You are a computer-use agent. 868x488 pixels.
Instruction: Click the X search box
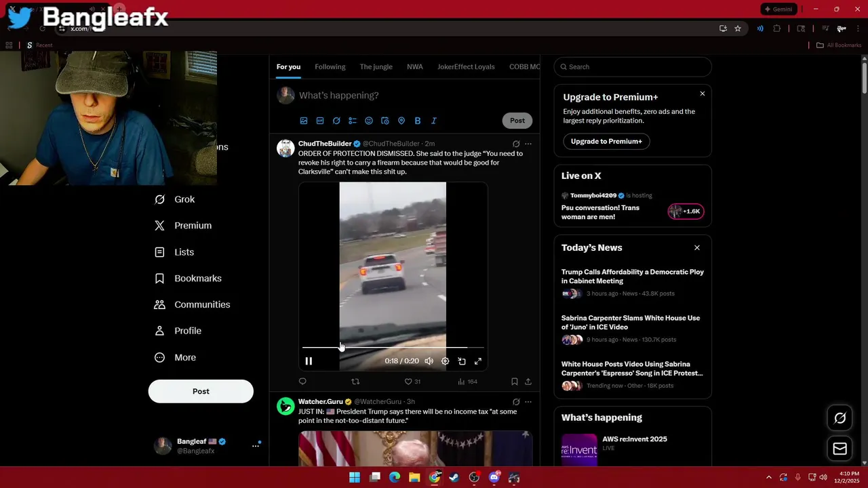633,67
